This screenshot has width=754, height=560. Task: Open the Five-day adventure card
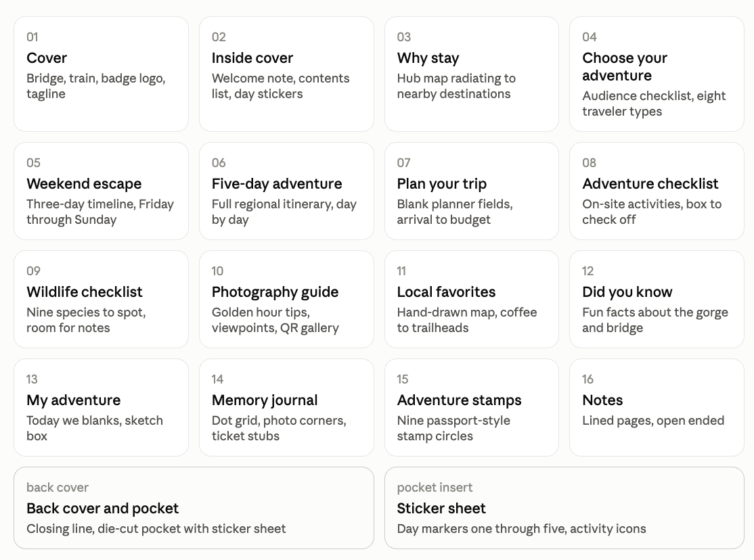(286, 191)
